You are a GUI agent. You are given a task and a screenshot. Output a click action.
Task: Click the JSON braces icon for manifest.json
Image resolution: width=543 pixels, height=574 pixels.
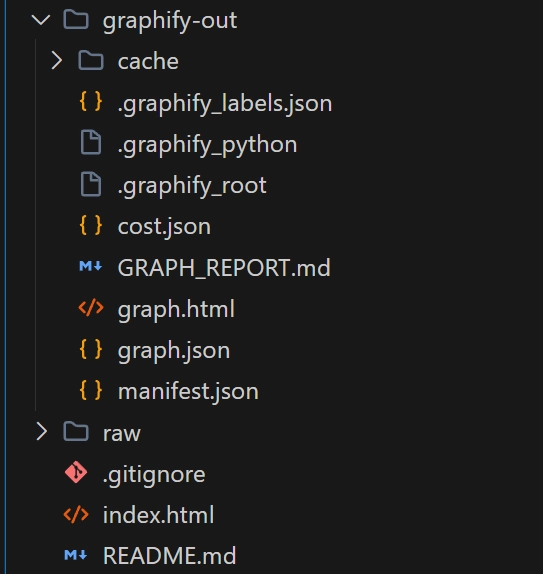pos(91,390)
